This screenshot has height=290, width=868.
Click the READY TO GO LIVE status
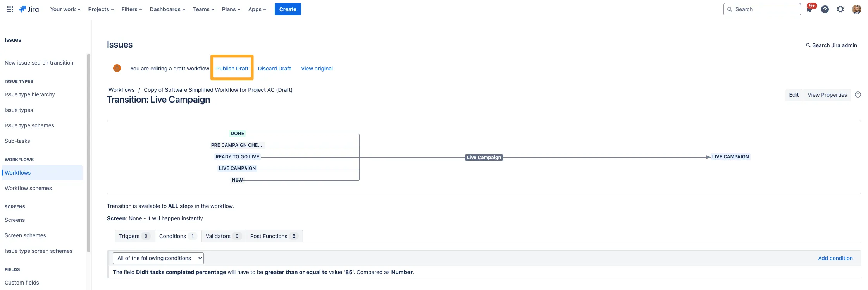[237, 157]
